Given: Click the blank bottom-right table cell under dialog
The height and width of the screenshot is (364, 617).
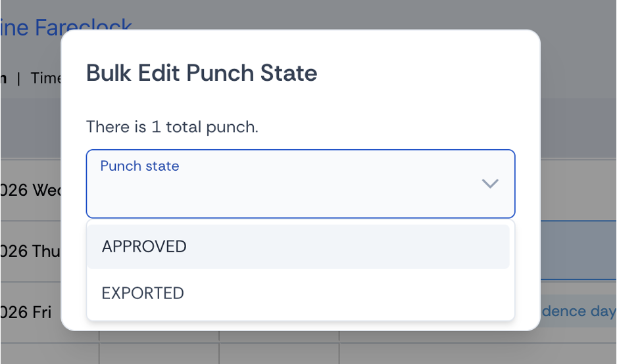Looking at the screenshot, I should click(x=478, y=353).
